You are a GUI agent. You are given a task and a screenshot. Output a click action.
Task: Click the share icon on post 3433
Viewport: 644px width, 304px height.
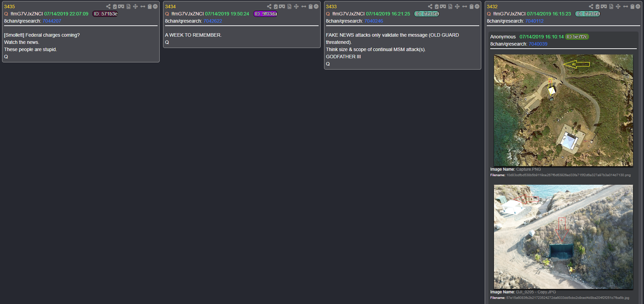(430, 7)
